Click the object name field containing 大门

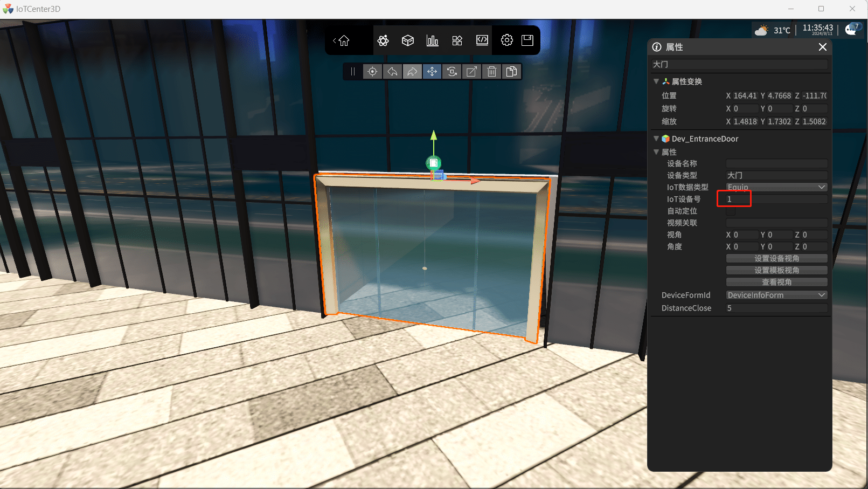click(740, 64)
